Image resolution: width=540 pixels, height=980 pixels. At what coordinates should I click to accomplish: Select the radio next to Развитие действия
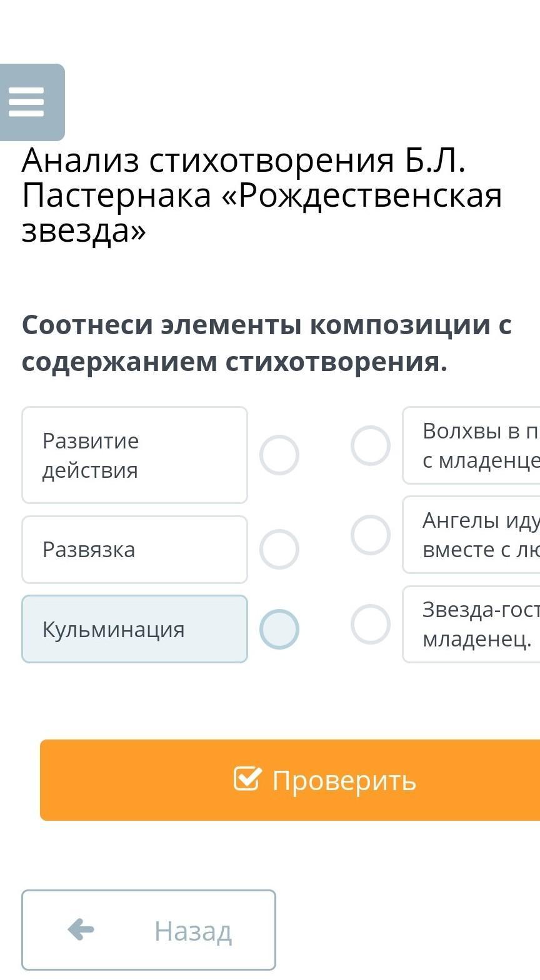point(279,455)
